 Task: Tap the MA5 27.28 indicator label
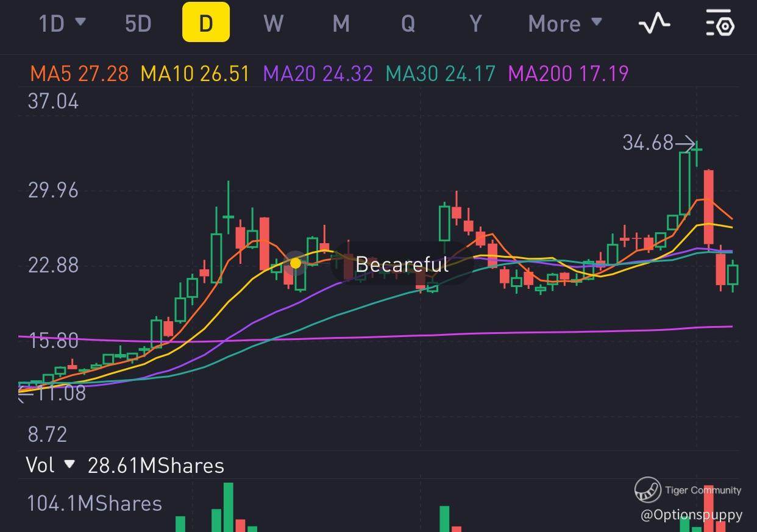click(x=79, y=74)
